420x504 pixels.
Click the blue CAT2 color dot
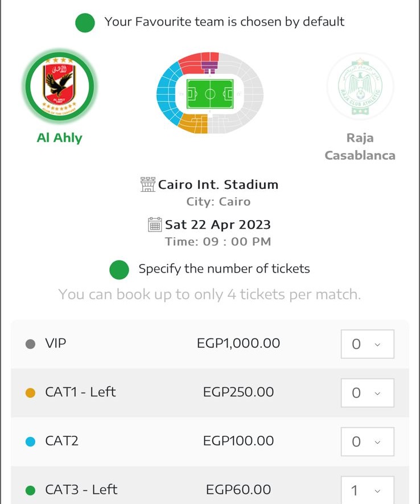pyautogui.click(x=31, y=441)
